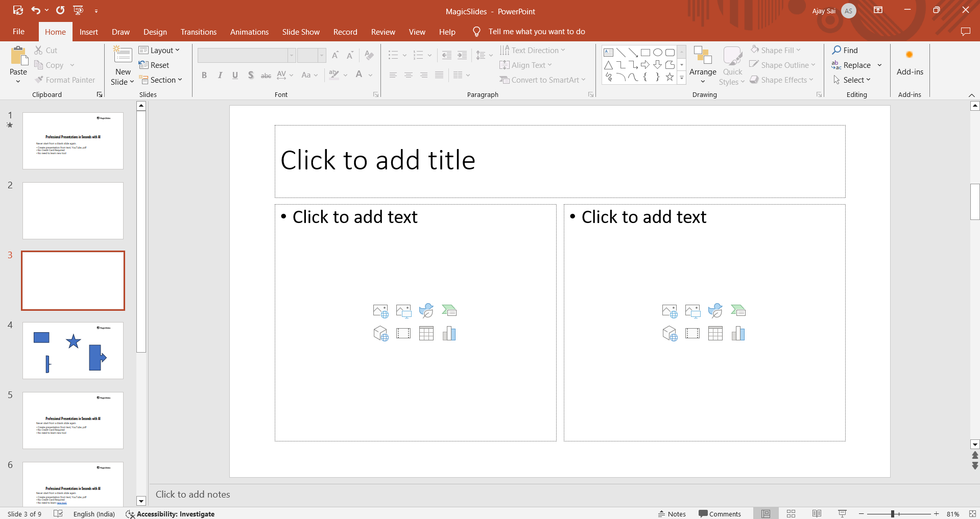Open the Section dropdown menu
This screenshot has width=980, height=519.
point(161,80)
